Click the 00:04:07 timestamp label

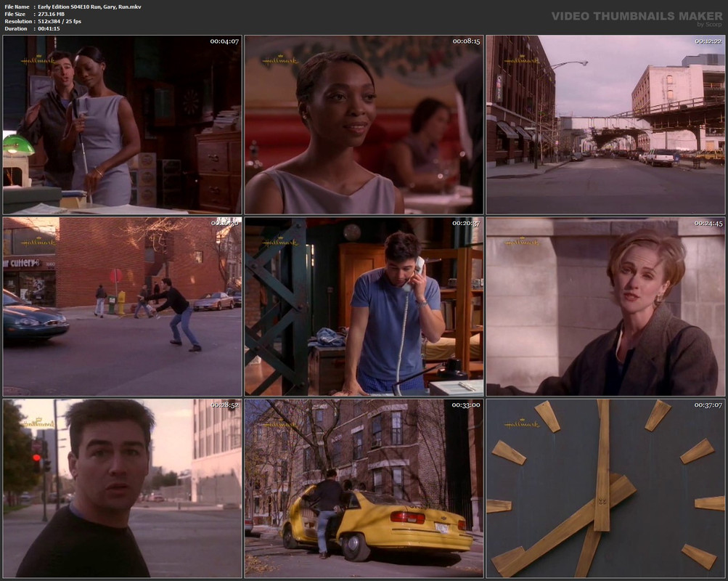click(x=224, y=41)
